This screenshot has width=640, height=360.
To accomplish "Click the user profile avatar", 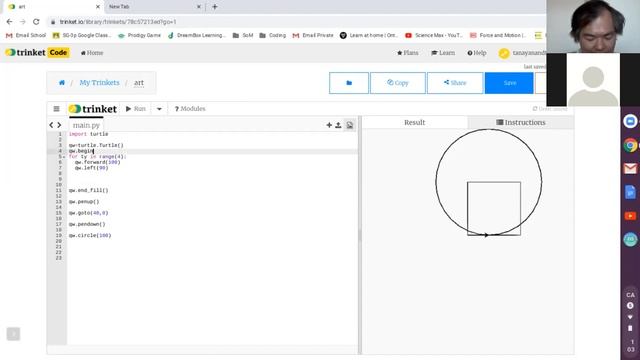I will point(504,53).
